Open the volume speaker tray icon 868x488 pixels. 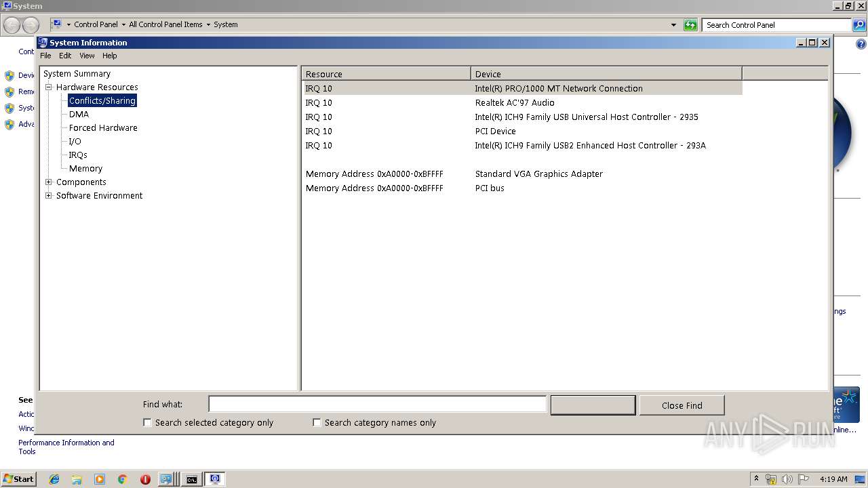point(787,479)
